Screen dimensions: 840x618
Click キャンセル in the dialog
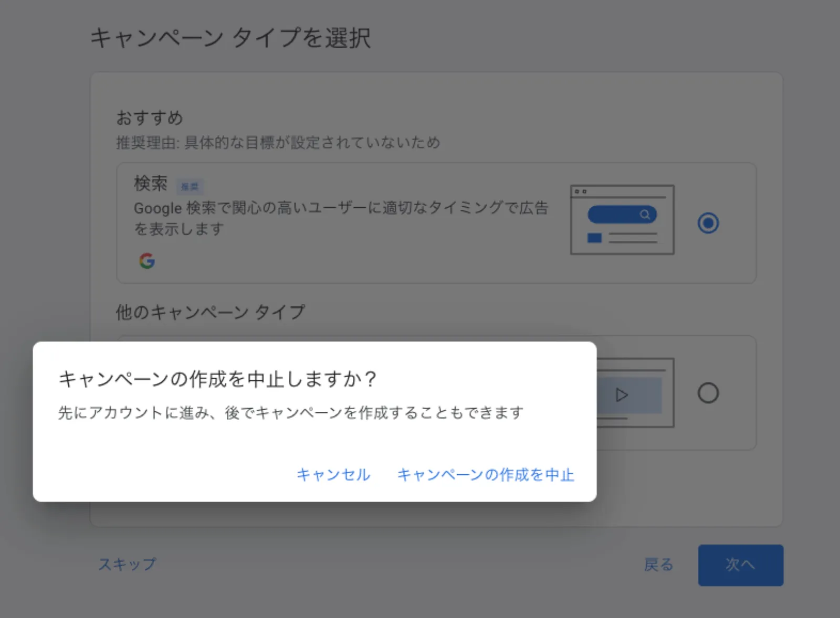tap(333, 475)
